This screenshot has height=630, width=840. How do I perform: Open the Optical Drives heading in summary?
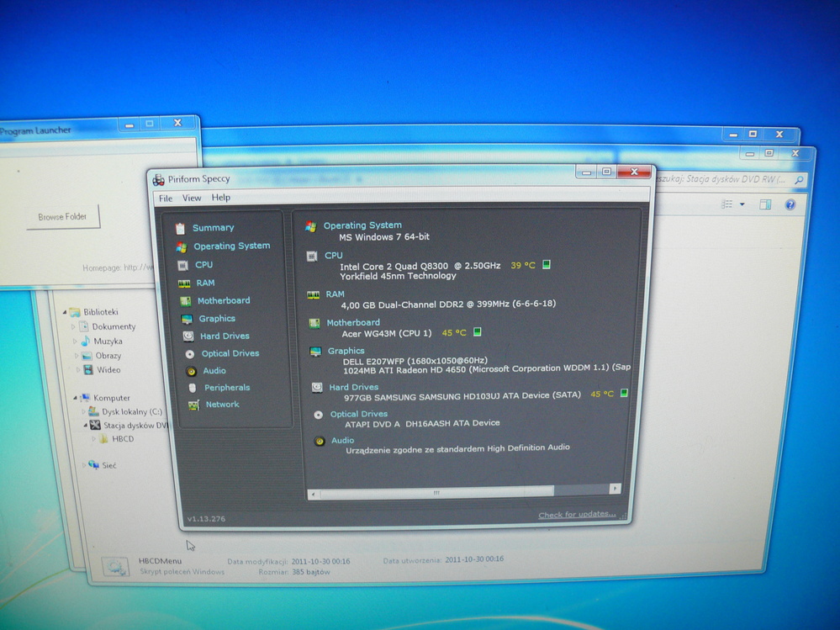tap(359, 414)
